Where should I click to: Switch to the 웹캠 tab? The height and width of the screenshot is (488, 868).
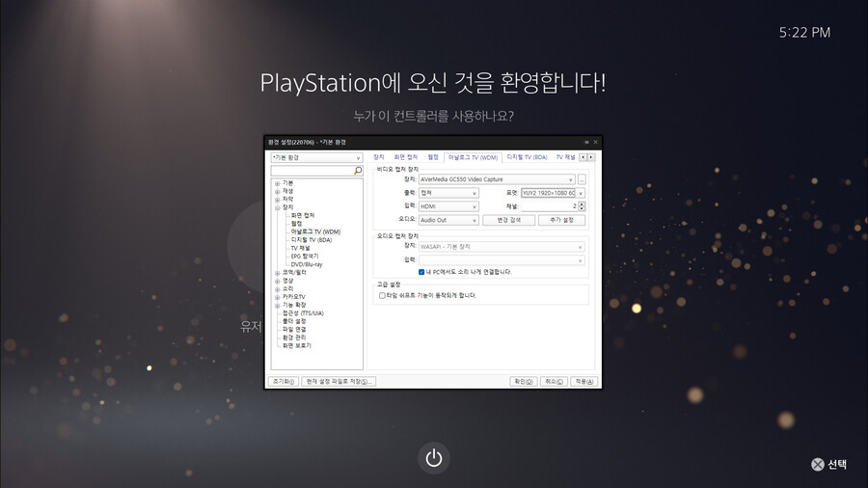tap(433, 157)
